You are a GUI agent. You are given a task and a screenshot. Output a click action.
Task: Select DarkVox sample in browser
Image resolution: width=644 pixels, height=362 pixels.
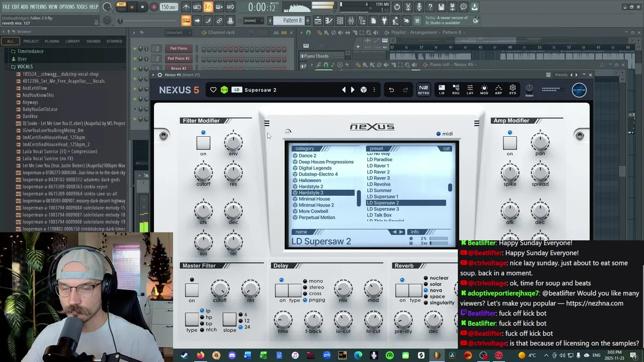point(30,116)
